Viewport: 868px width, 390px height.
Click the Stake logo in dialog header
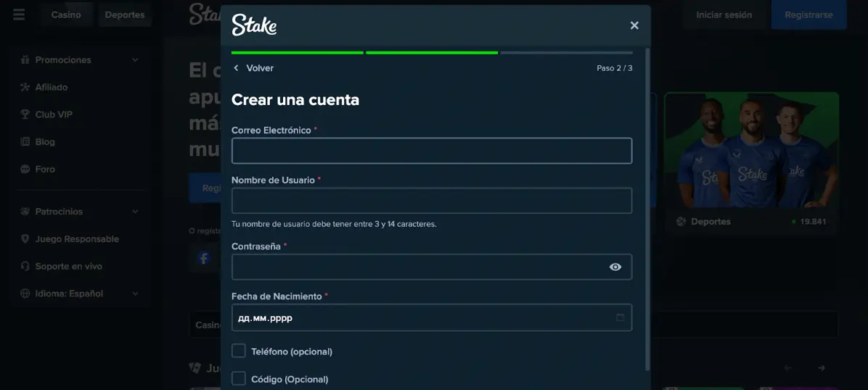254,25
